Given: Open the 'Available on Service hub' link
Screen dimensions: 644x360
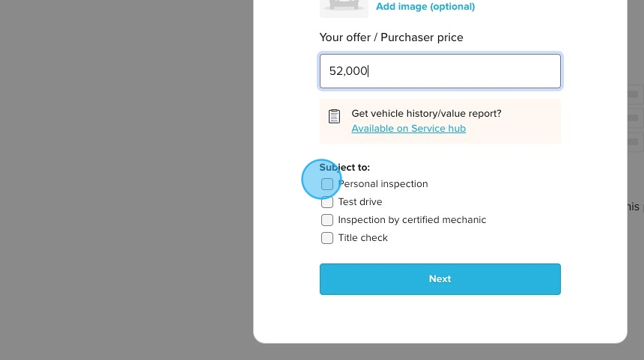Looking at the screenshot, I should tap(408, 129).
